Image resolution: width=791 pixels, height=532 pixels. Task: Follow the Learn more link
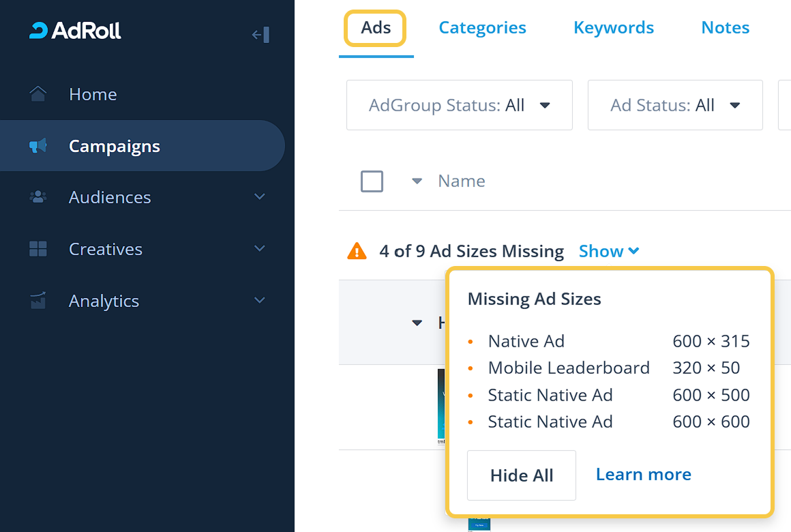tap(643, 475)
